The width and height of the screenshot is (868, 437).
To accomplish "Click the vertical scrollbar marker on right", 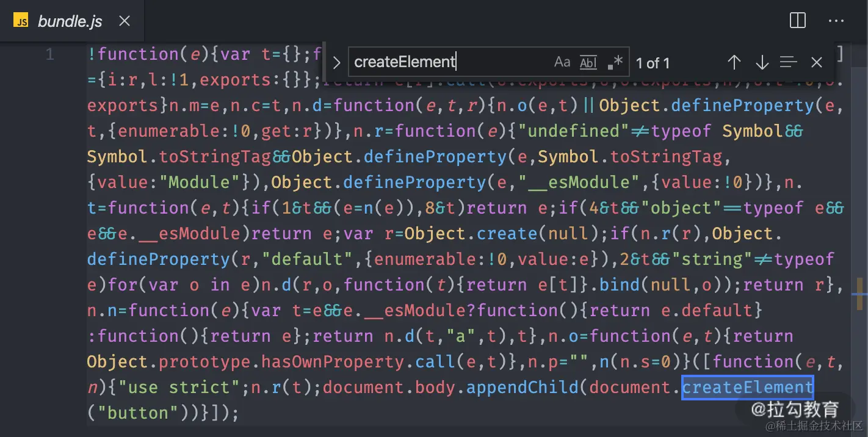I will pos(859,294).
